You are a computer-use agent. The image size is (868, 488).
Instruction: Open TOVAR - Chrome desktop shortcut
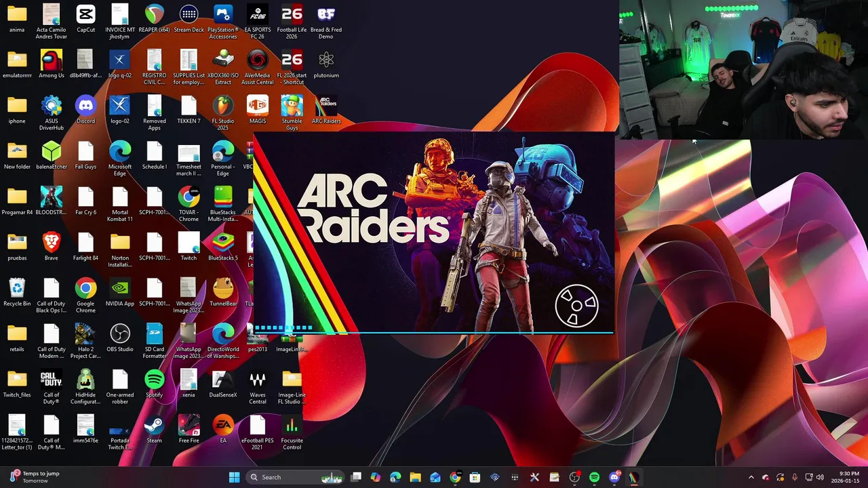point(189,203)
